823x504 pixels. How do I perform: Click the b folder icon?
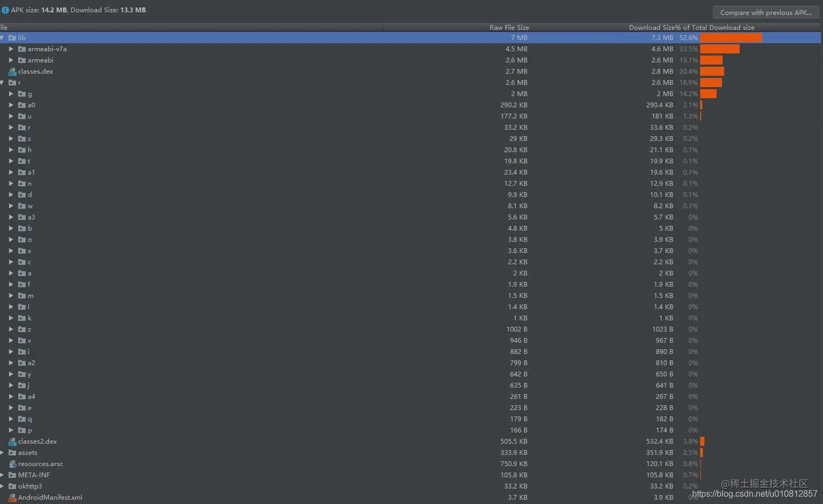pos(22,228)
